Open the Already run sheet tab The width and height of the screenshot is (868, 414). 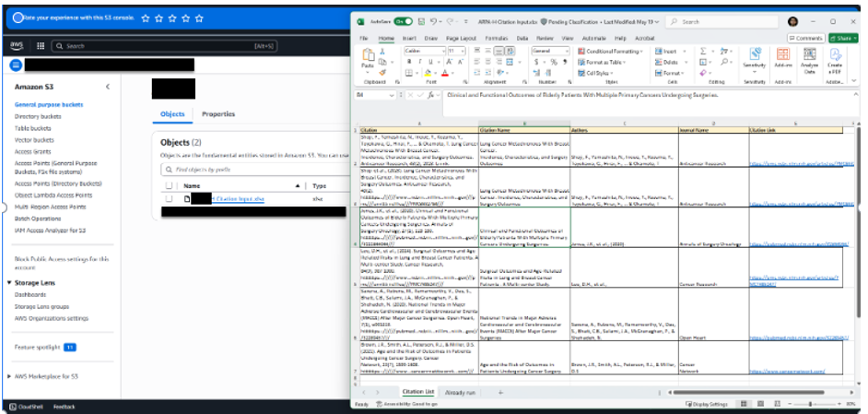click(x=460, y=392)
